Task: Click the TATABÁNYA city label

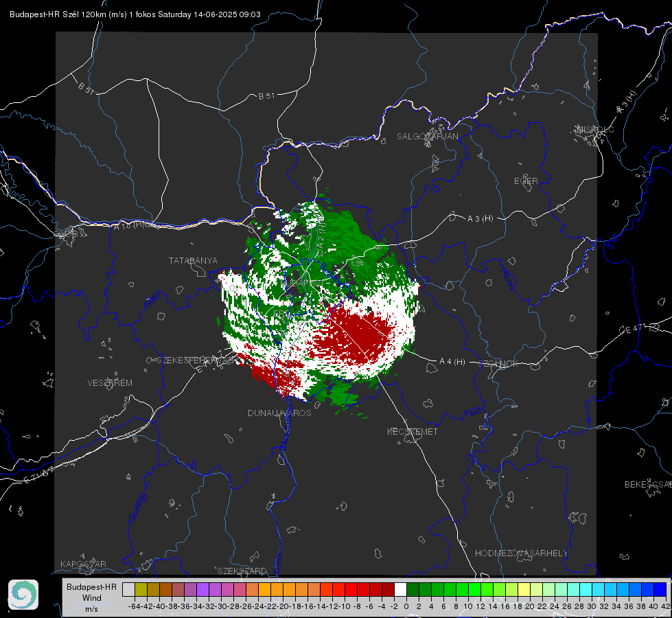Action: 193,260
